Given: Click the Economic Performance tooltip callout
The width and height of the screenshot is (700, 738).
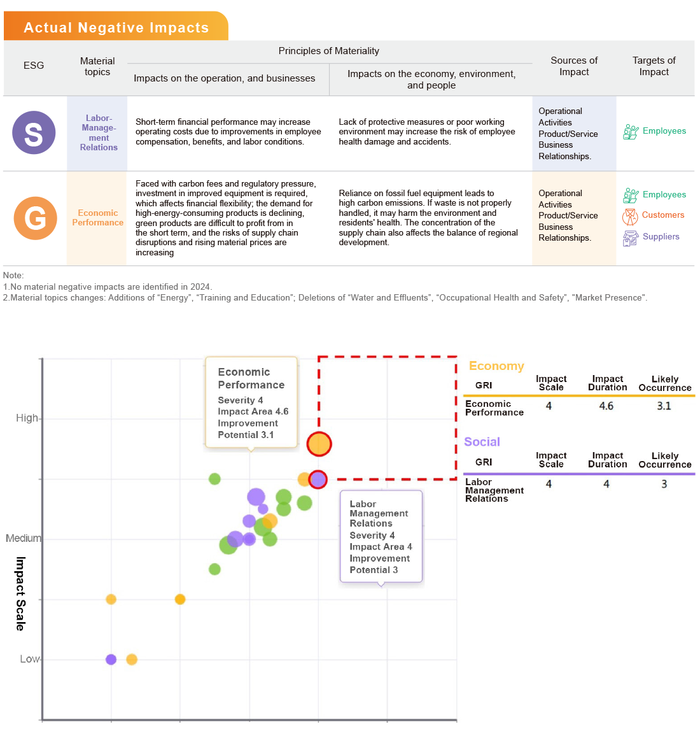Looking at the screenshot, I should [251, 402].
